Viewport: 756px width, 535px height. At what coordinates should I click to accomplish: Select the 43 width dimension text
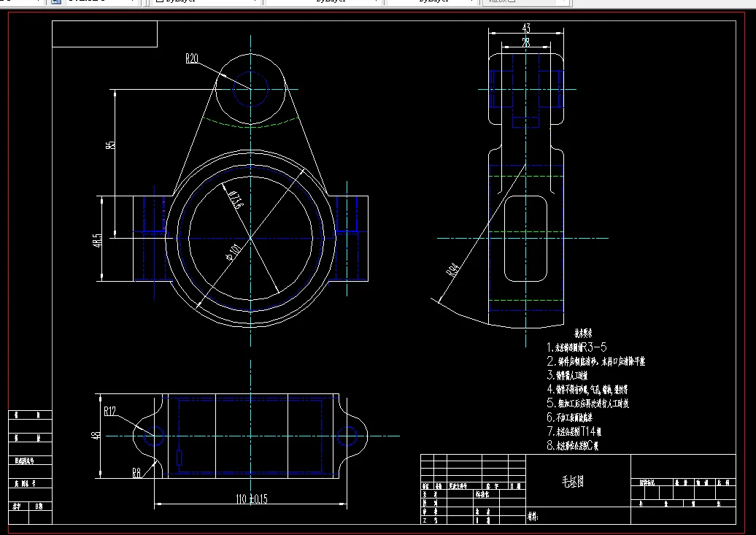[x=526, y=28]
